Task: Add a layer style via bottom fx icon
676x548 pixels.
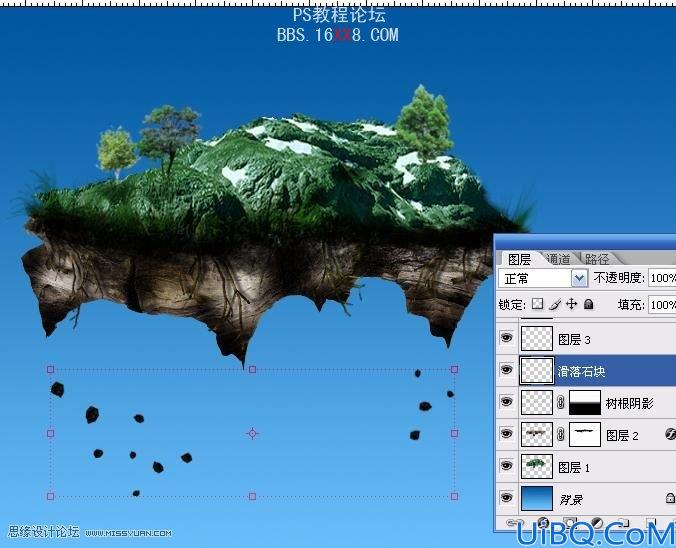Action: (x=543, y=523)
